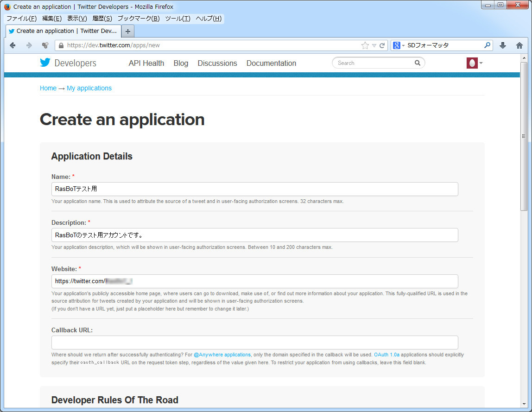This screenshot has height=412, width=532.
Task: Click the browser search magnifier icon
Action: [487, 45]
